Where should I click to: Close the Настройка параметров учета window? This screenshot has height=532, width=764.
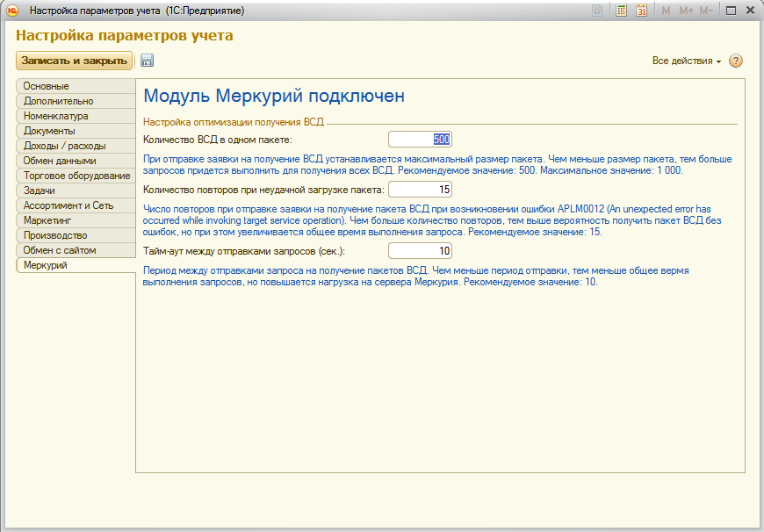750,11
